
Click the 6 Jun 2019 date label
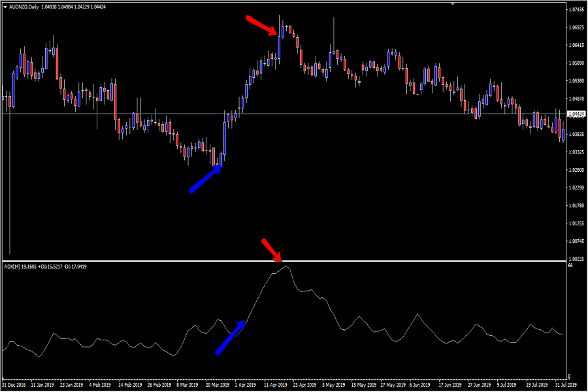pos(420,385)
